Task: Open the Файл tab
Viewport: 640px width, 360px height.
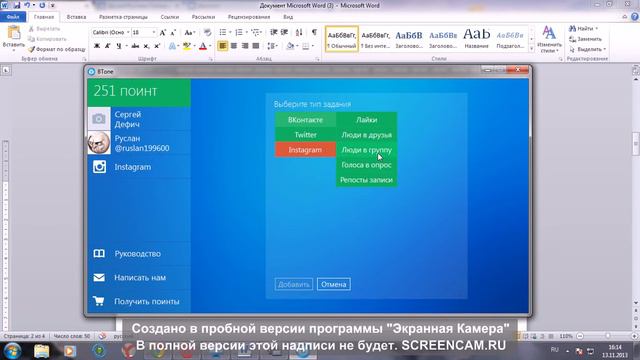Action: (13, 17)
